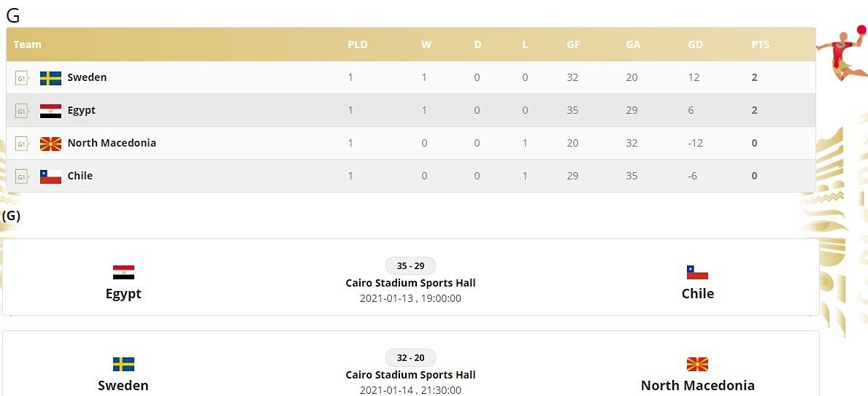The width and height of the screenshot is (868, 396).
Task: Click Chile's flag icon in standings table
Action: 50,176
